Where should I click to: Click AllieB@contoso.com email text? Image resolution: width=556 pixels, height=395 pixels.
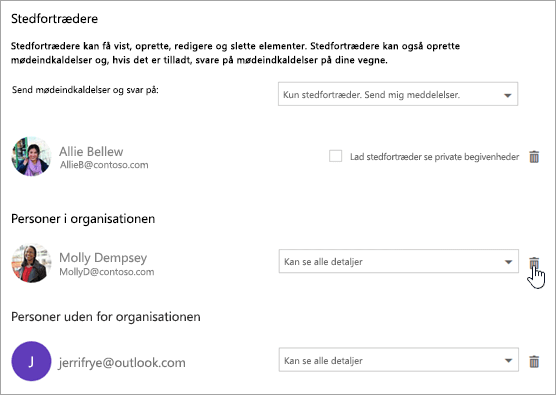pyautogui.click(x=104, y=165)
